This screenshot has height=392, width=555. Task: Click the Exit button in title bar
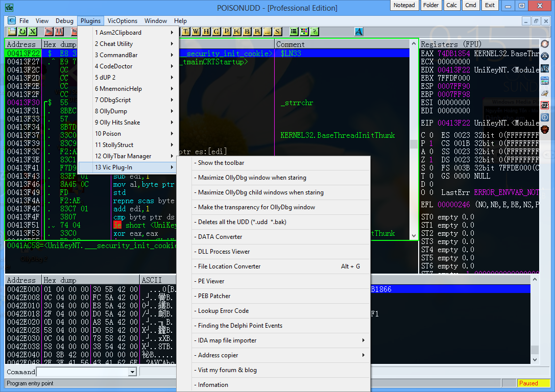(490, 5)
